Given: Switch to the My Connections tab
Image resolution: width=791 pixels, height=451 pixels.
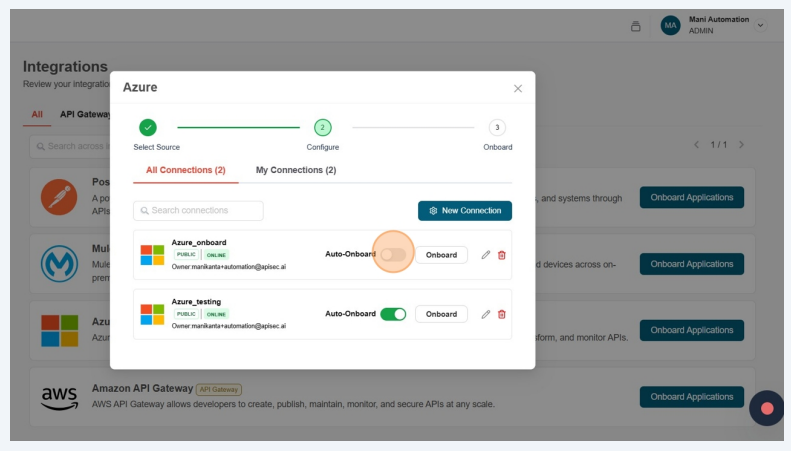Looking at the screenshot, I should coord(295,170).
